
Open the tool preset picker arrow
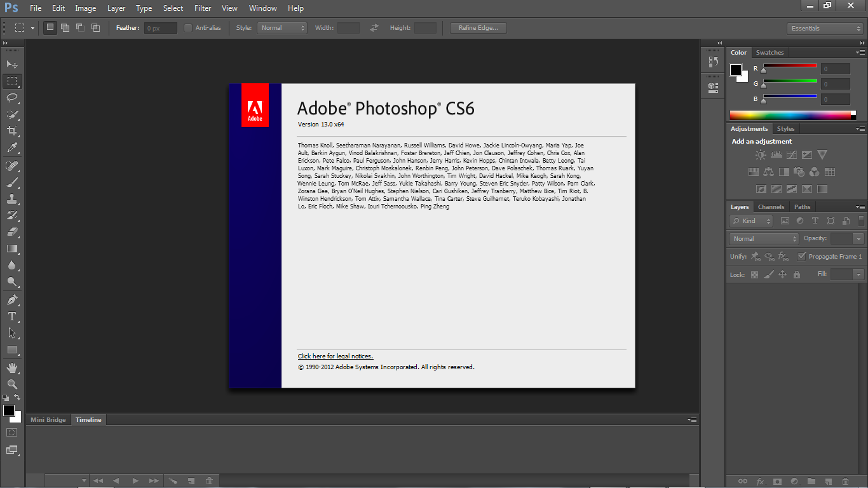point(32,28)
